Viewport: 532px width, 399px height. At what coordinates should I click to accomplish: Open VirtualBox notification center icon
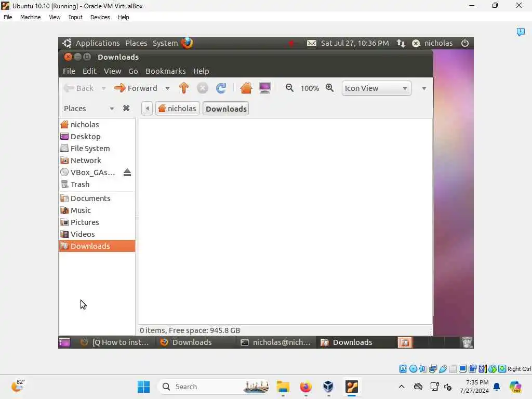coord(521,32)
